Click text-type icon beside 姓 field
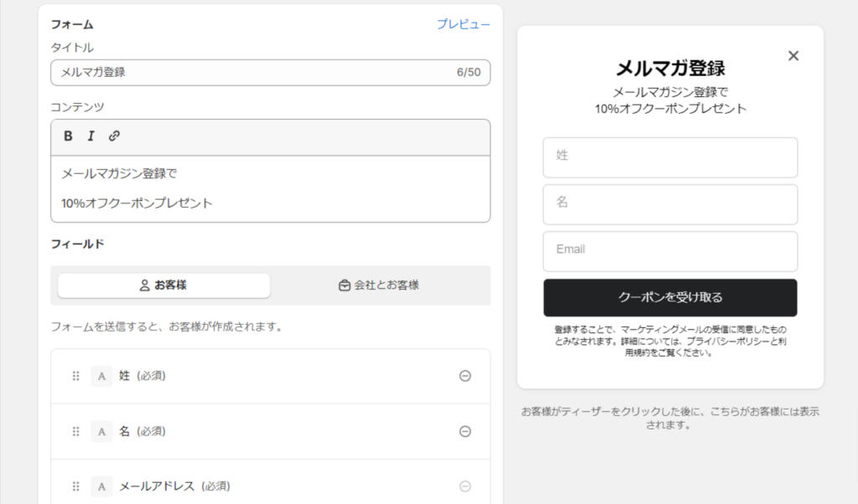The image size is (858, 504). click(101, 376)
